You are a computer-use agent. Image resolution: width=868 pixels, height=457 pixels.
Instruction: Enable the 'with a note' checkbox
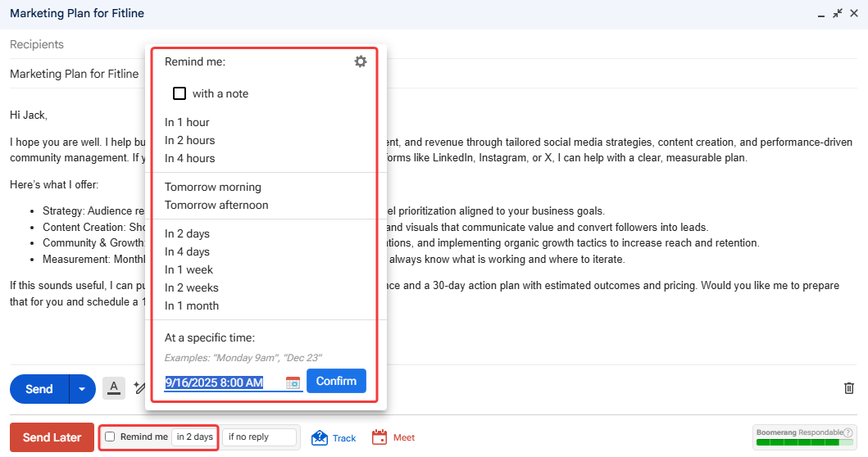(x=180, y=93)
